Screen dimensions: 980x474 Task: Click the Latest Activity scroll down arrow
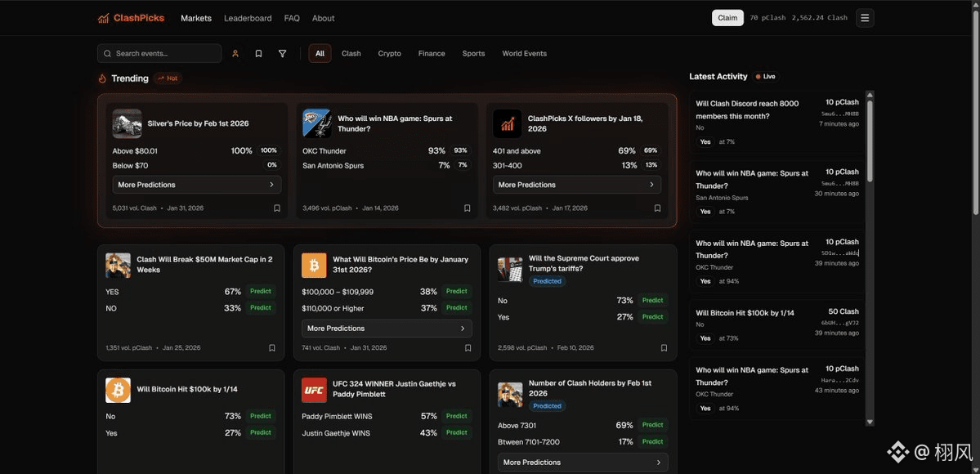click(870, 422)
